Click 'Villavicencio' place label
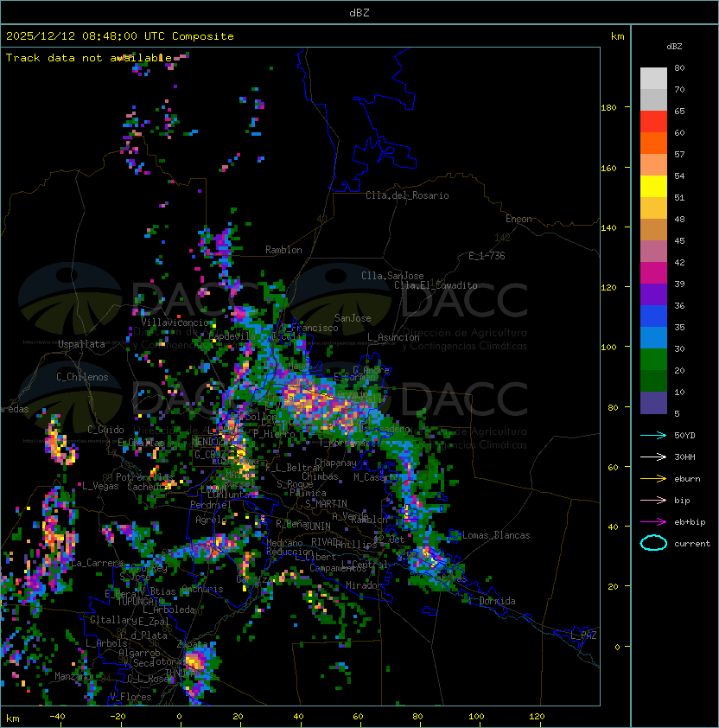The width and height of the screenshot is (719, 728). pos(175,322)
